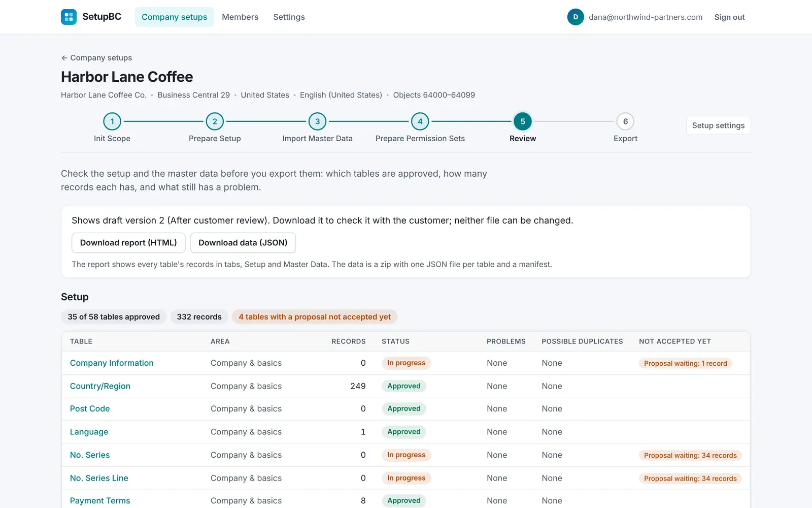Click the 249 records value
This screenshot has width=812, height=508.
coord(358,386)
